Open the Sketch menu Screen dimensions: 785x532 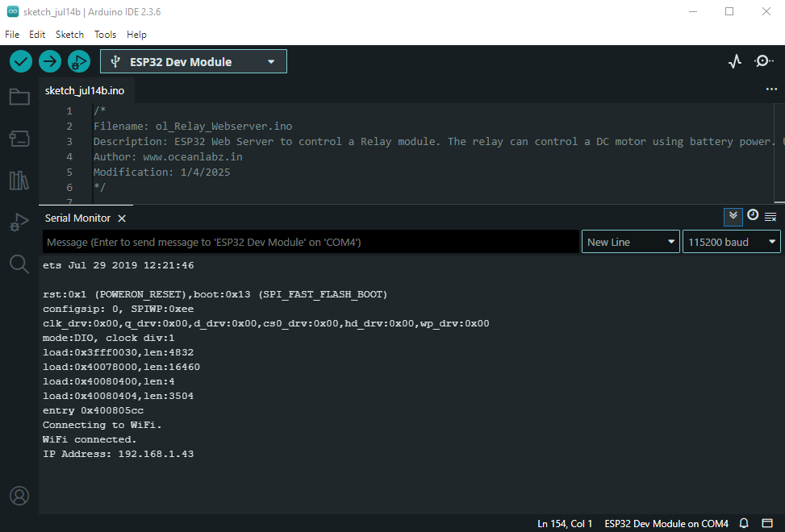pos(69,35)
